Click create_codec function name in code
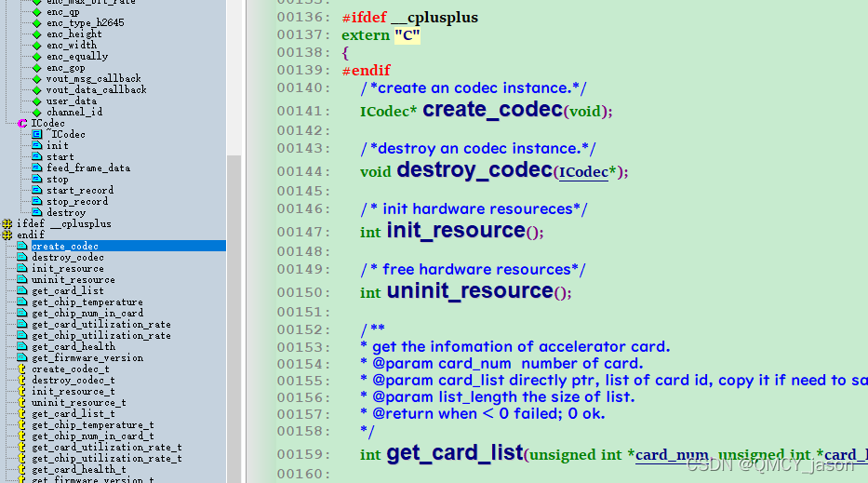The width and height of the screenshot is (868, 483). [x=493, y=110]
